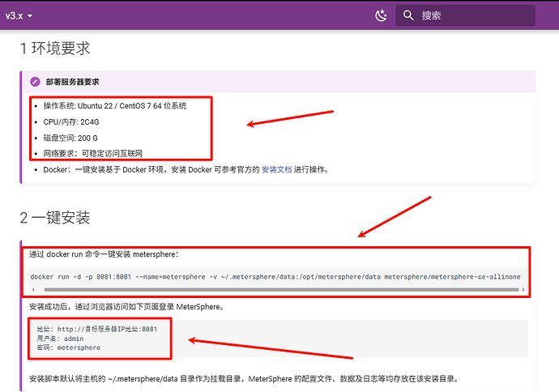Open the 安装文档 link

[276, 169]
